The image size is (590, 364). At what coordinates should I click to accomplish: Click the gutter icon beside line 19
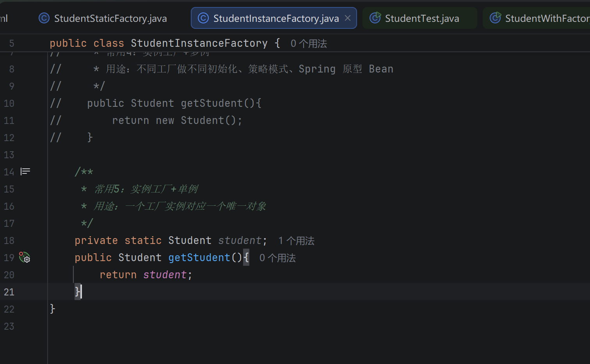click(25, 258)
